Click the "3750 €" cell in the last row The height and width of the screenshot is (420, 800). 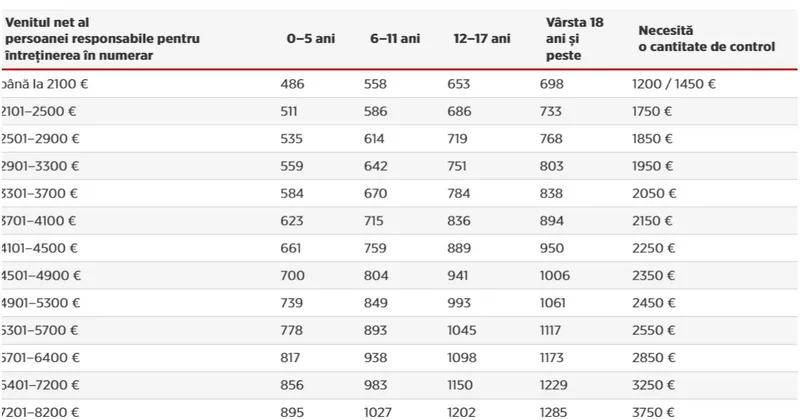tap(654, 411)
